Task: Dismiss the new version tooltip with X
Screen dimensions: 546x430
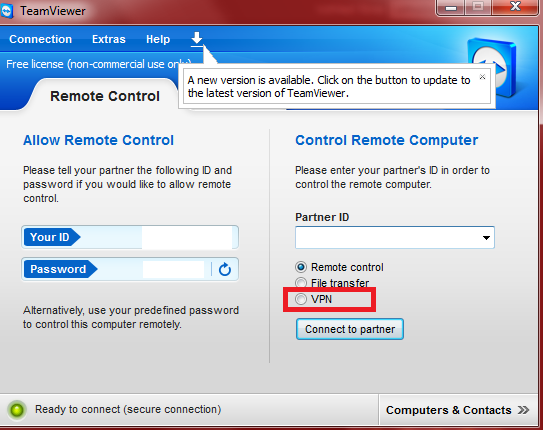Action: [x=482, y=77]
